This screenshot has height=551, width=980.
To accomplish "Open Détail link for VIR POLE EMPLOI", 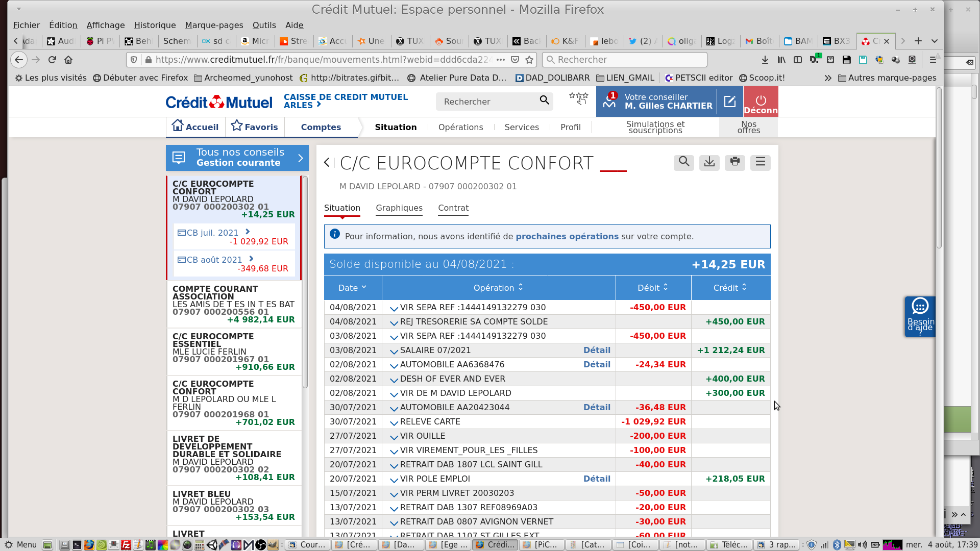I will coord(597,479).
